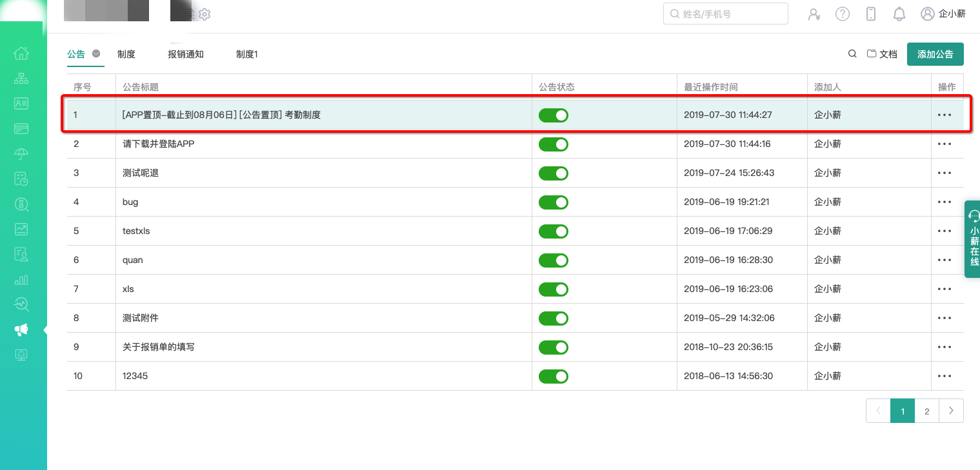The image size is (980, 470).
Task: Open the umbrella insurance sidebar icon
Action: point(21,153)
